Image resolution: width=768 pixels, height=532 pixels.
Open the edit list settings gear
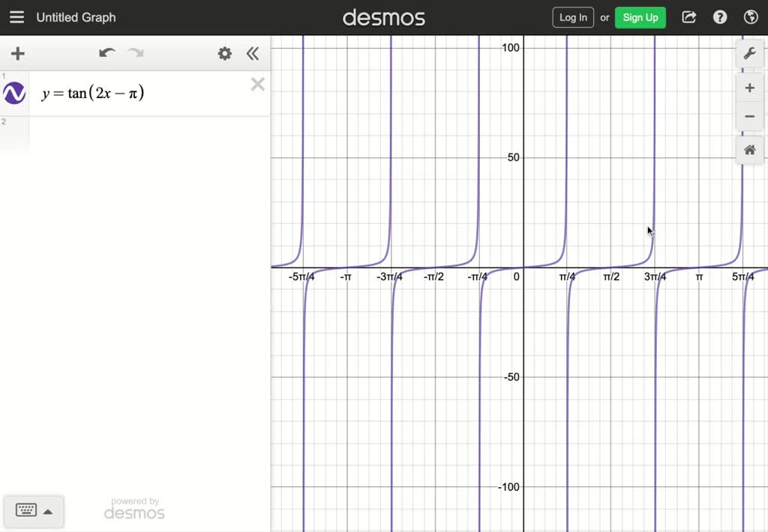coord(223,53)
